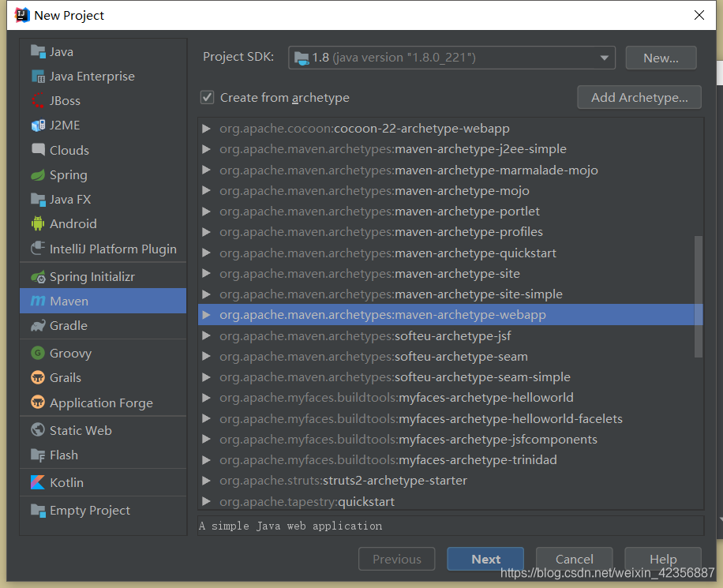The height and width of the screenshot is (588, 723).
Task: Click the IntelliJ IDEA logo in title bar
Action: click(22, 15)
